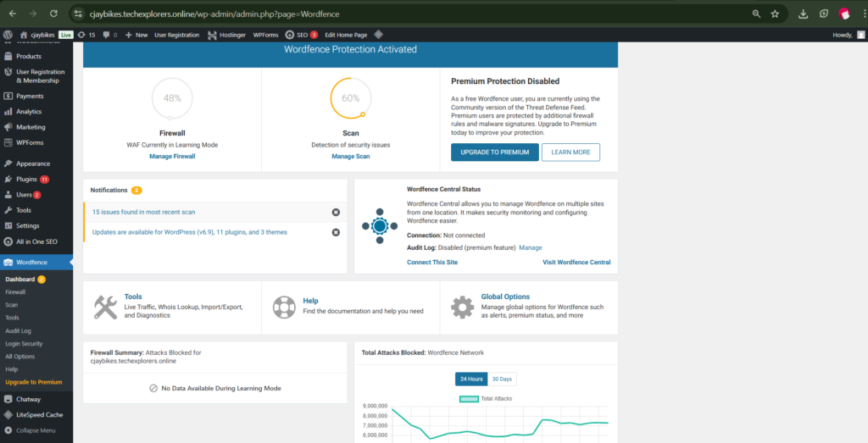Viewport: 868px width, 443px height.
Task: Click the WordPress logo in admin bar
Action: pyautogui.click(x=8, y=35)
